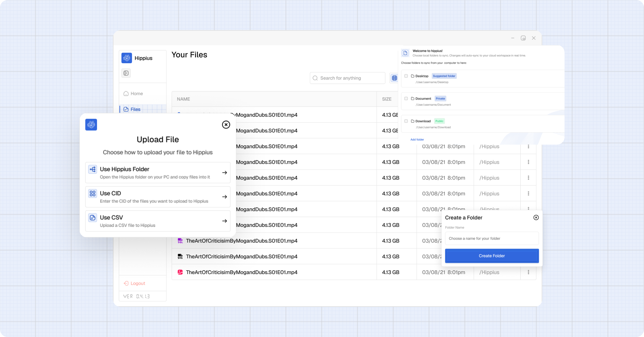Click the Public tag beside Download
Screen dimensions: 644x337
[x=439, y=121]
